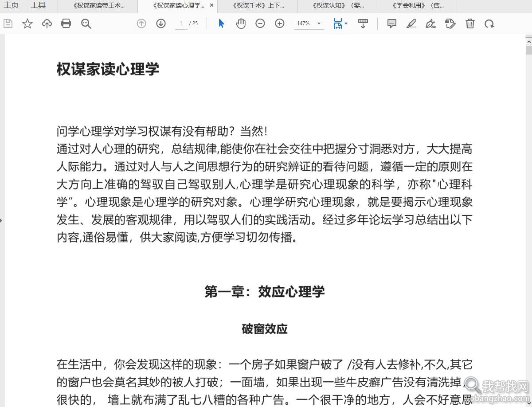
Task: Click the edit stamp tool icon
Action: click(x=450, y=23)
